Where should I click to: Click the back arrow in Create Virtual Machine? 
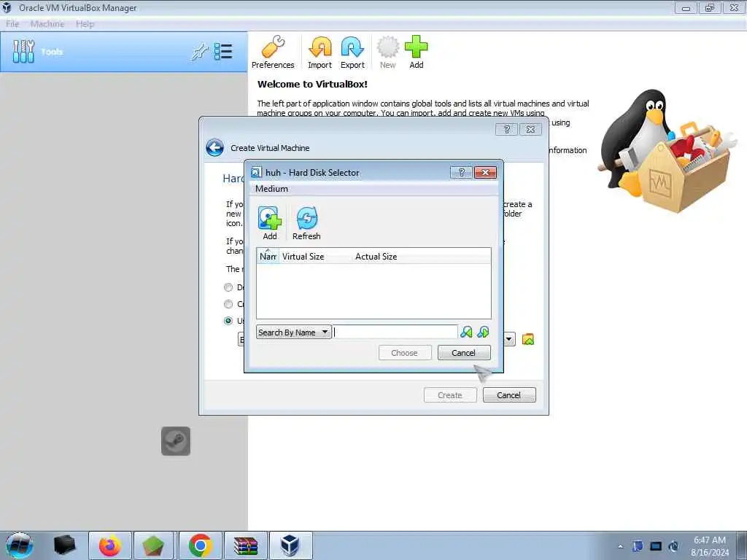coord(215,147)
